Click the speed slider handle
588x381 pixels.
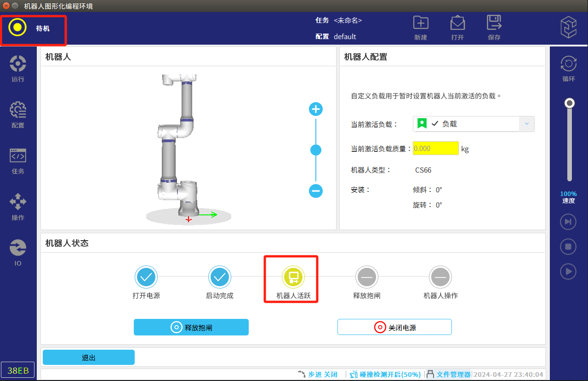(x=570, y=103)
